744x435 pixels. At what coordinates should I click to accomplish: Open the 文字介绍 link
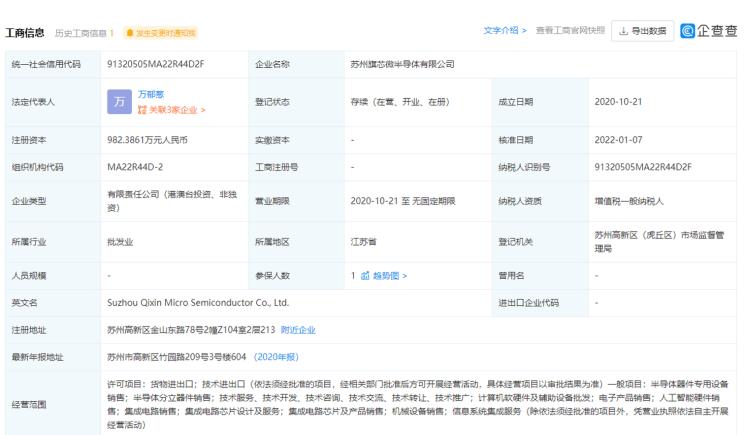click(505, 30)
